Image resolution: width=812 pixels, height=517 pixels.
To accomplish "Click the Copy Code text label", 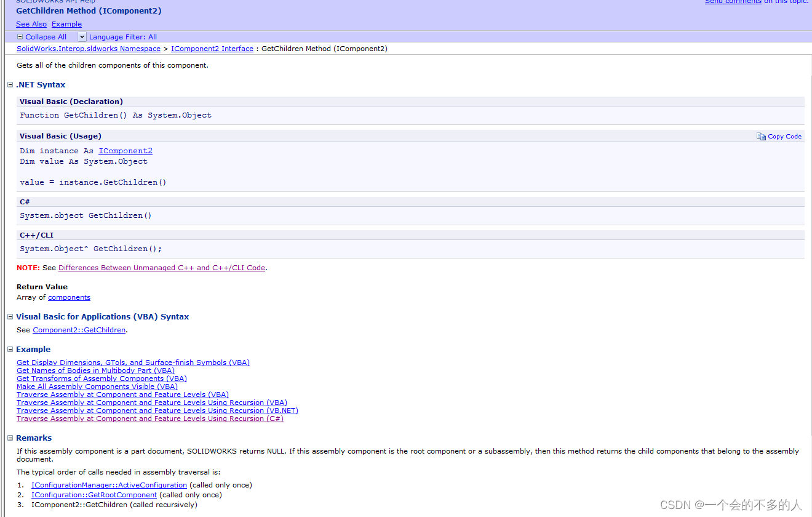I will point(785,137).
